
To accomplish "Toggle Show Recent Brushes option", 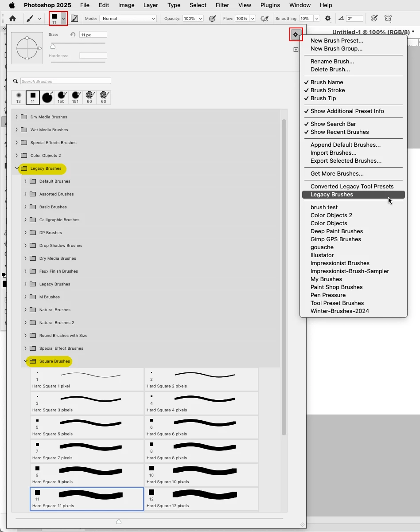I will [339, 132].
